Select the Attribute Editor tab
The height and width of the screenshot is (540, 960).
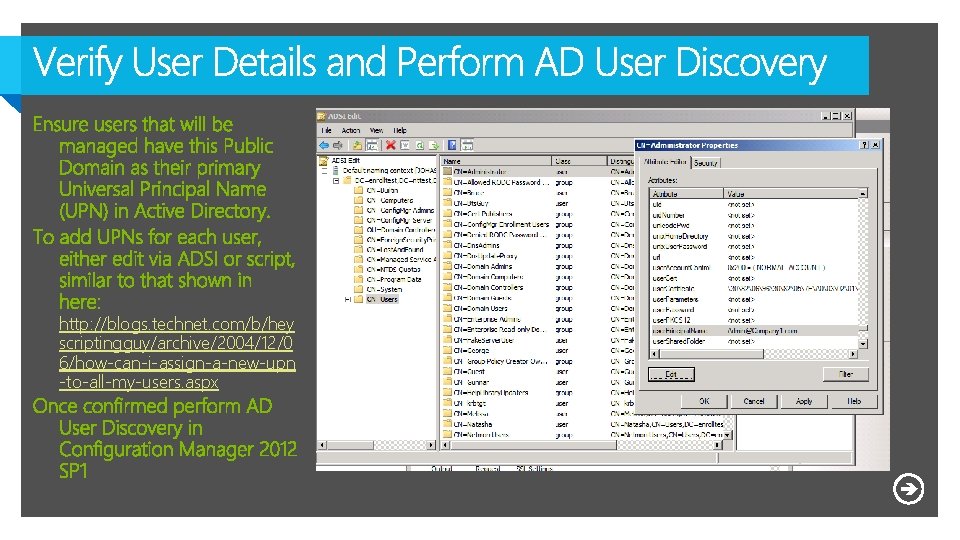(665, 162)
